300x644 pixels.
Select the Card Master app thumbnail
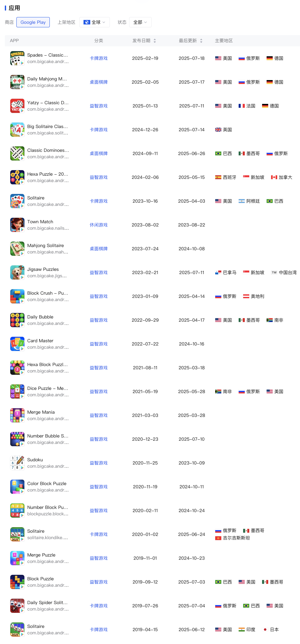pos(17,344)
